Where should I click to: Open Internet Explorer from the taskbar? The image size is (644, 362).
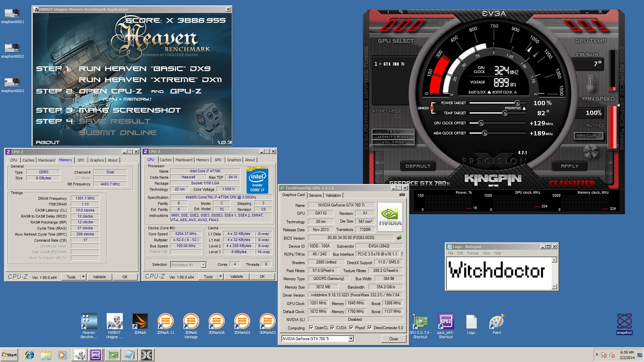click(29, 355)
